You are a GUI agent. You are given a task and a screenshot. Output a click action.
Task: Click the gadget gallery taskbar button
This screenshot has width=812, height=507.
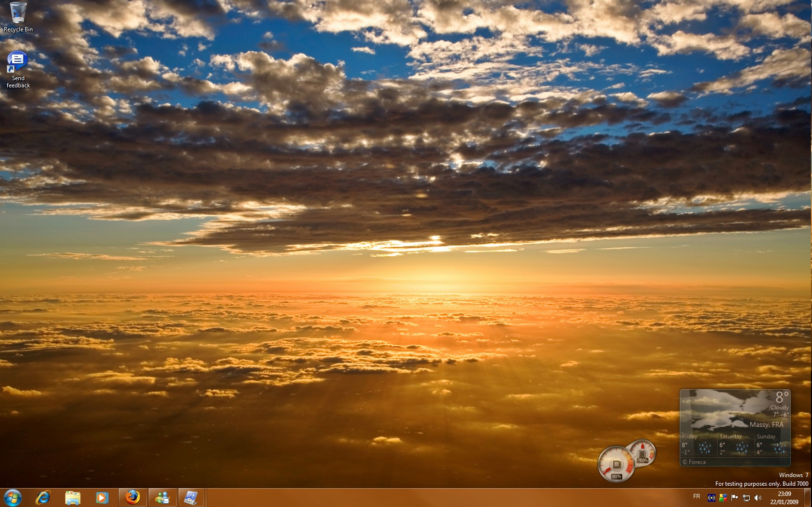point(192,497)
